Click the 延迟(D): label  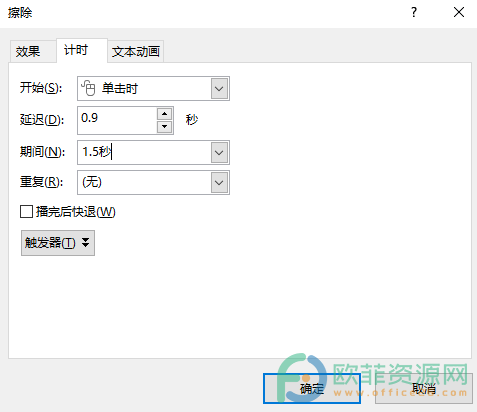(x=42, y=120)
